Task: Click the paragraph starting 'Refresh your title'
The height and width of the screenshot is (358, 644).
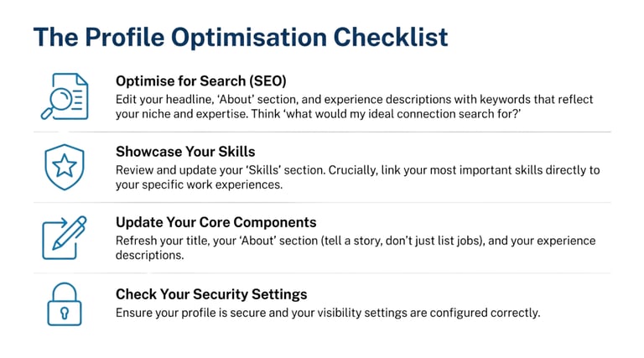Action: click(x=356, y=247)
